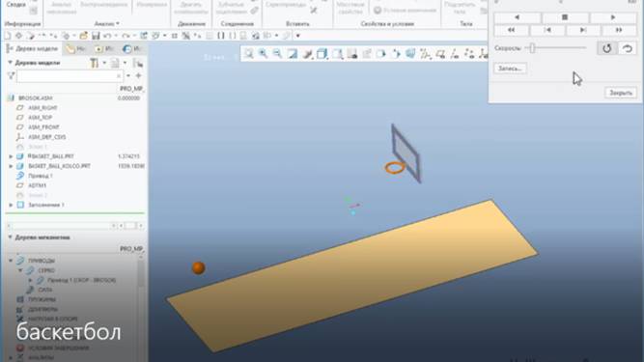Play the animation forward
The width and height of the screenshot is (644, 362).
point(613,17)
